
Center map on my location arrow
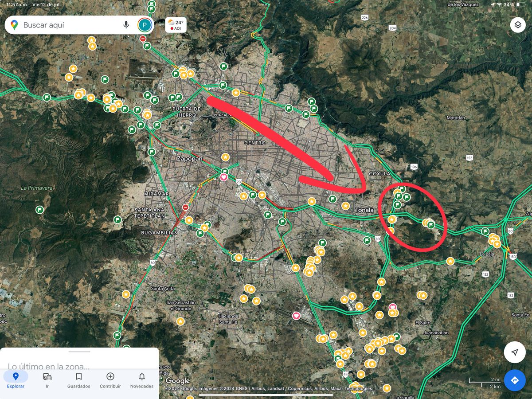point(515,352)
